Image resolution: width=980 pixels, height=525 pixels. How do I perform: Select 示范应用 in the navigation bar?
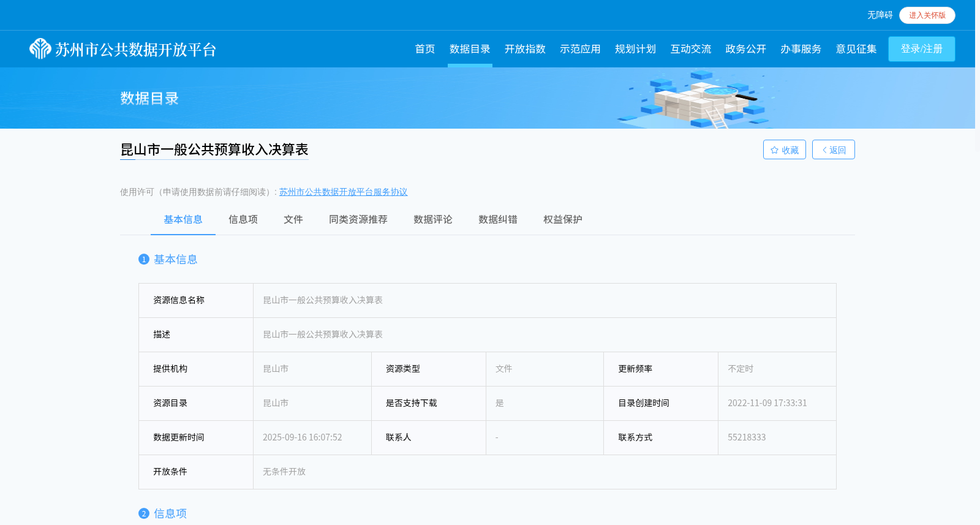pyautogui.click(x=580, y=49)
